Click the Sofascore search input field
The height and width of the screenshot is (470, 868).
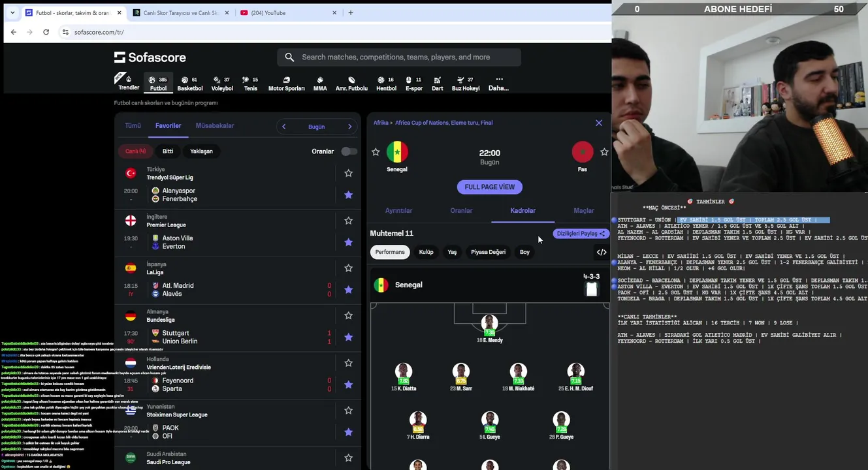click(x=399, y=57)
